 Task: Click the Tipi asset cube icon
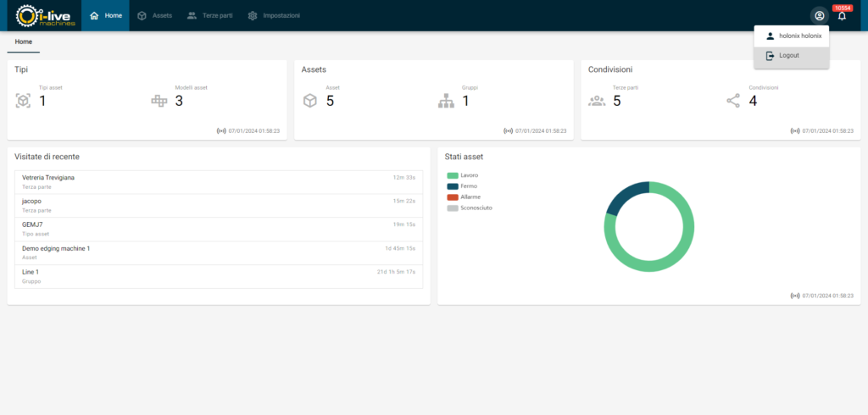(x=23, y=101)
